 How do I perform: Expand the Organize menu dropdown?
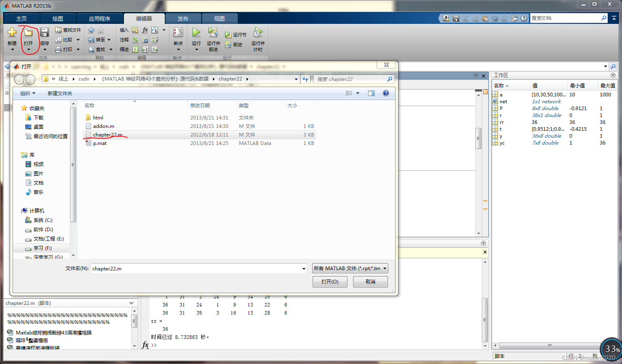(28, 93)
